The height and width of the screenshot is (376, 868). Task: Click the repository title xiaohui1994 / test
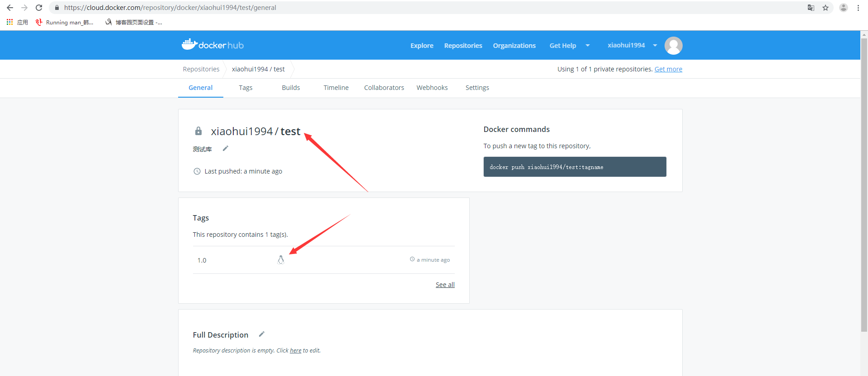[x=255, y=131]
